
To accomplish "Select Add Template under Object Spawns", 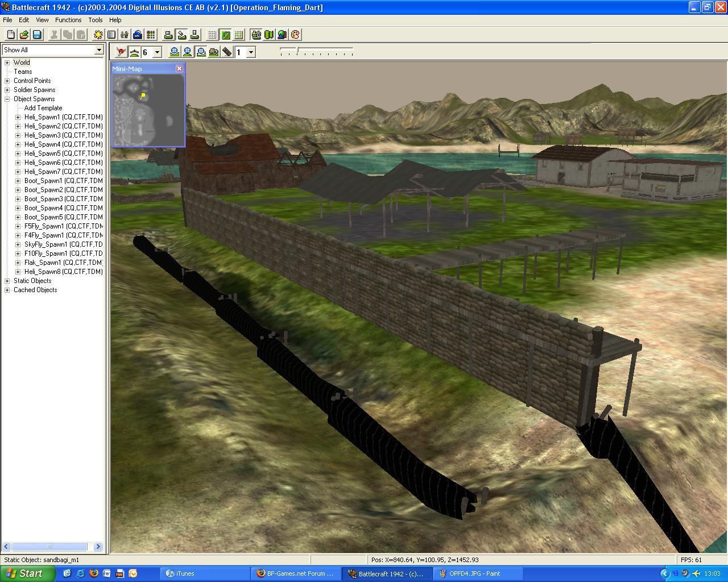I will click(43, 108).
